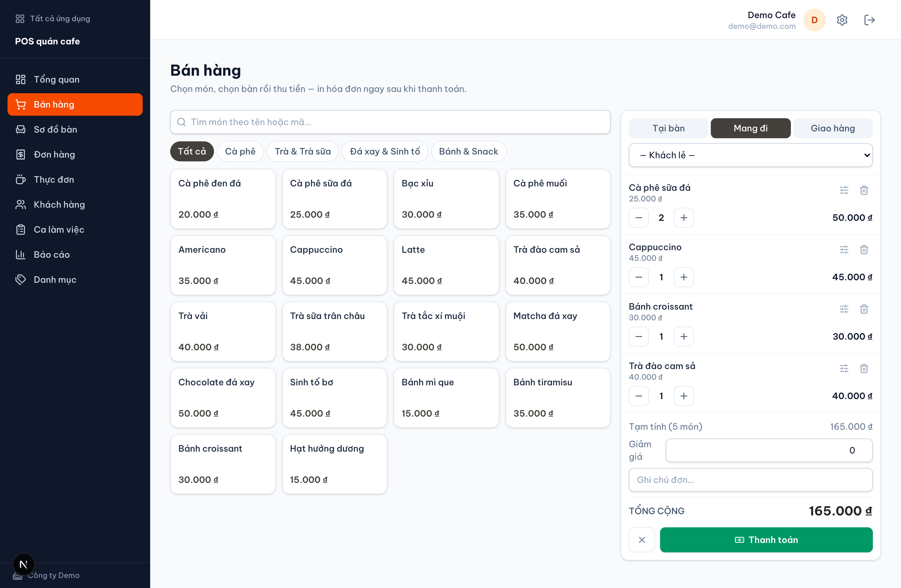Decrease Trà đào cam sả quantity

point(639,396)
